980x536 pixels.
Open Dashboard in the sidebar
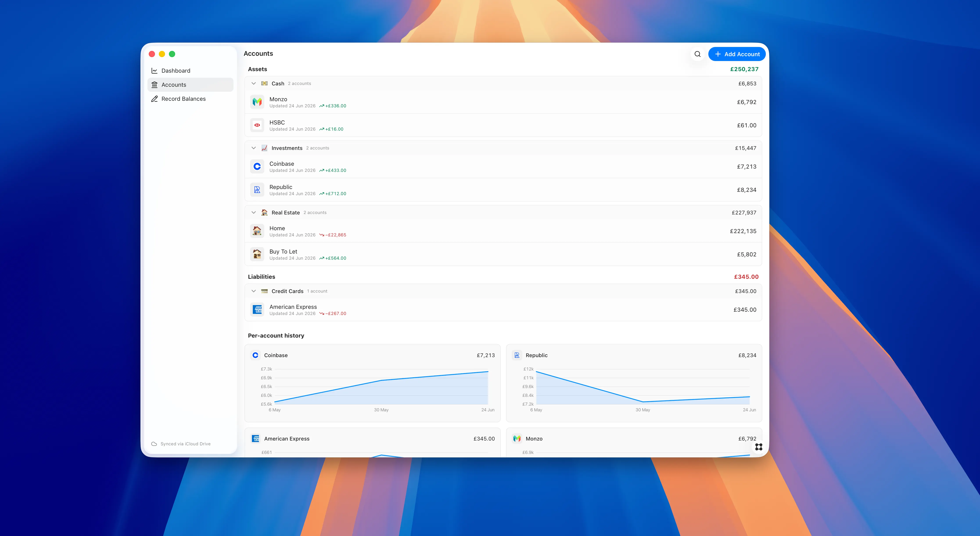pos(190,71)
